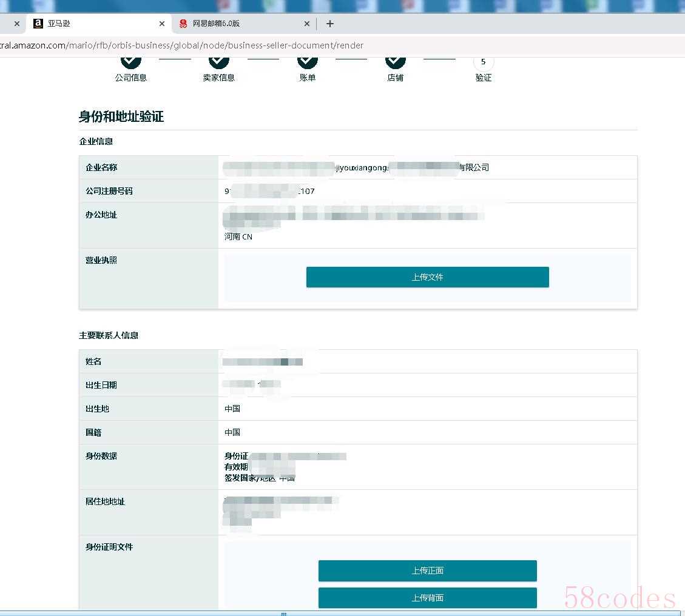Screen dimensions: 685x616
Task: Switch to the 亚马逊 browser tab
Action: click(x=98, y=24)
